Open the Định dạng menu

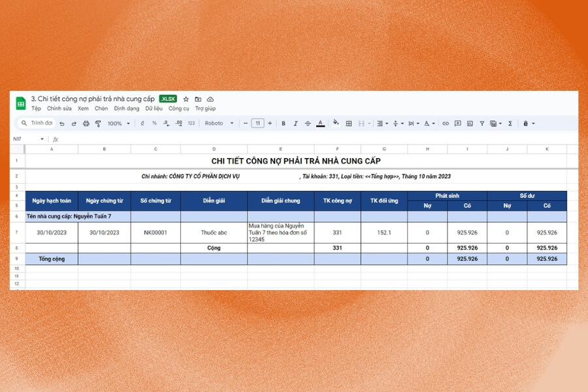click(x=126, y=108)
